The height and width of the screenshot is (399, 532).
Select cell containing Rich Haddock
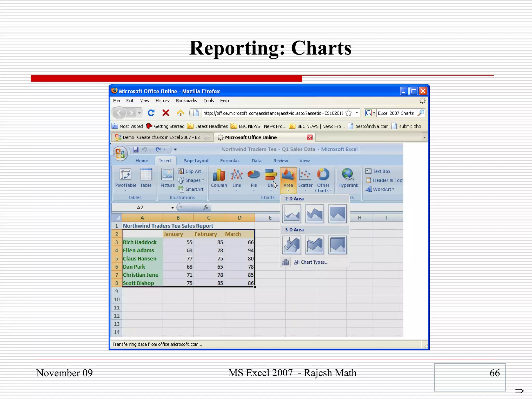(x=142, y=242)
